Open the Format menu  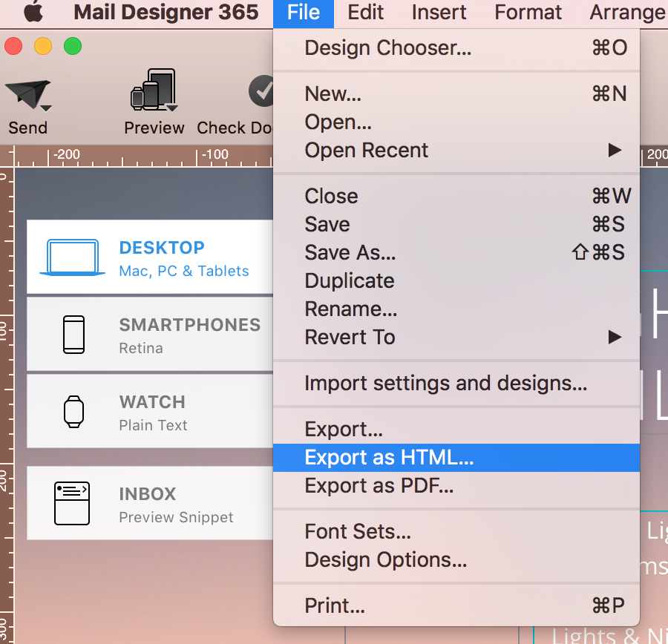pyautogui.click(x=528, y=13)
